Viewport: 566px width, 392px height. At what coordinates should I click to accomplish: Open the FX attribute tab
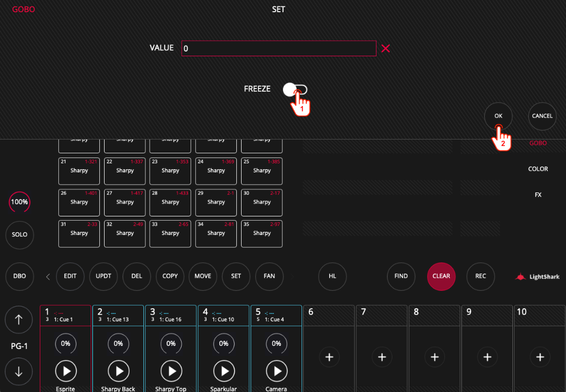[x=538, y=195]
